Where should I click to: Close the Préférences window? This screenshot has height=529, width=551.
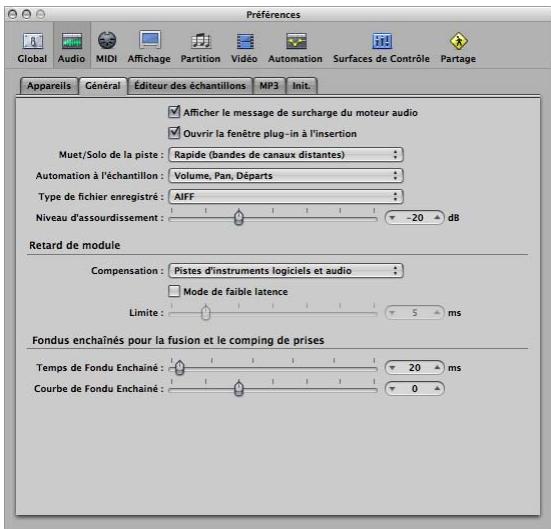(x=12, y=14)
